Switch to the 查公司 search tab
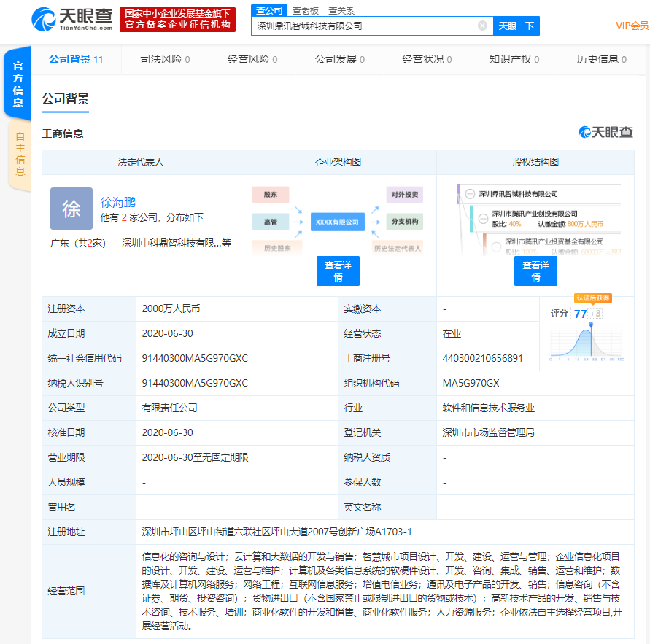Image resolution: width=650 pixels, height=644 pixels. tap(269, 10)
